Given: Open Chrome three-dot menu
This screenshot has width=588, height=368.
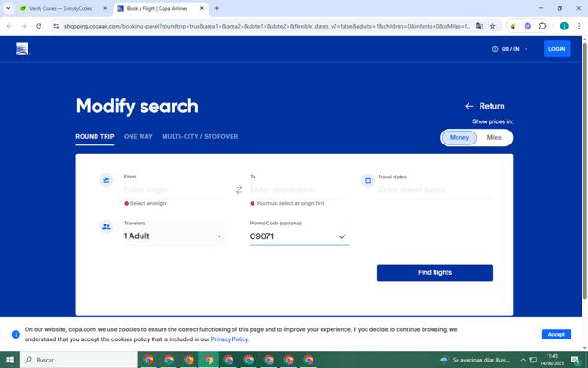Looking at the screenshot, I should click(579, 26).
